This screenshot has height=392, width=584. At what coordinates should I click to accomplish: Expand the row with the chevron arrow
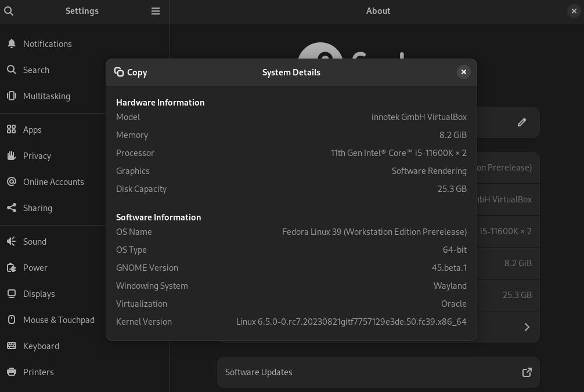click(x=527, y=326)
